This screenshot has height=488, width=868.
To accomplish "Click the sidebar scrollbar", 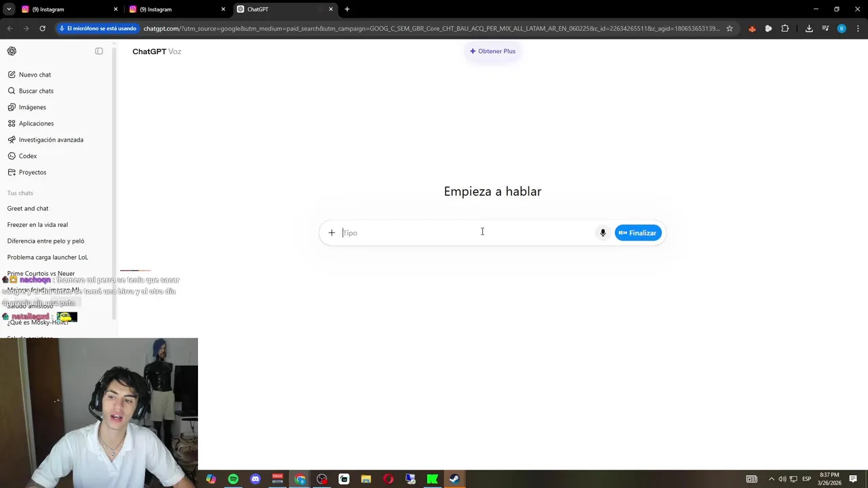I will (114, 183).
